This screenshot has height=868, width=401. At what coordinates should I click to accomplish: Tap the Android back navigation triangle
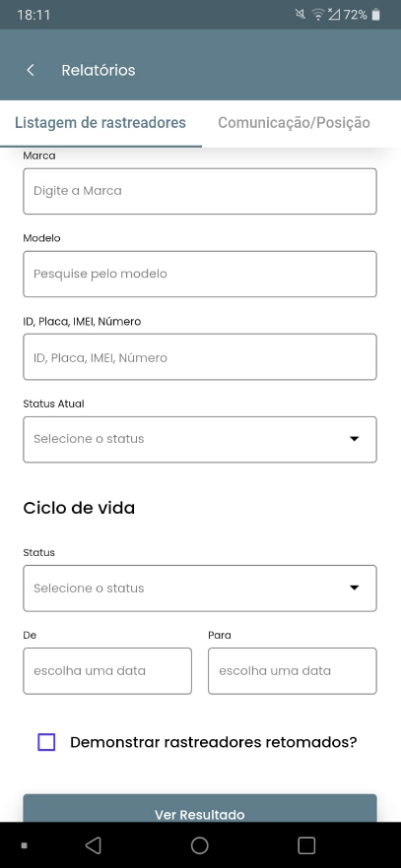(x=93, y=844)
